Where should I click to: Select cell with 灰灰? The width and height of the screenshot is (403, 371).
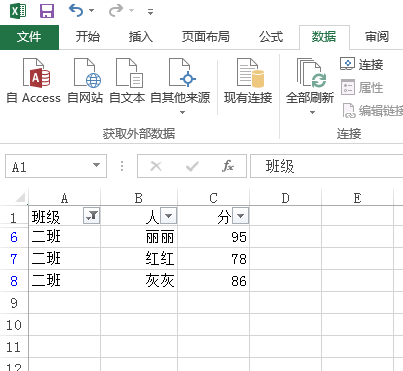139,281
